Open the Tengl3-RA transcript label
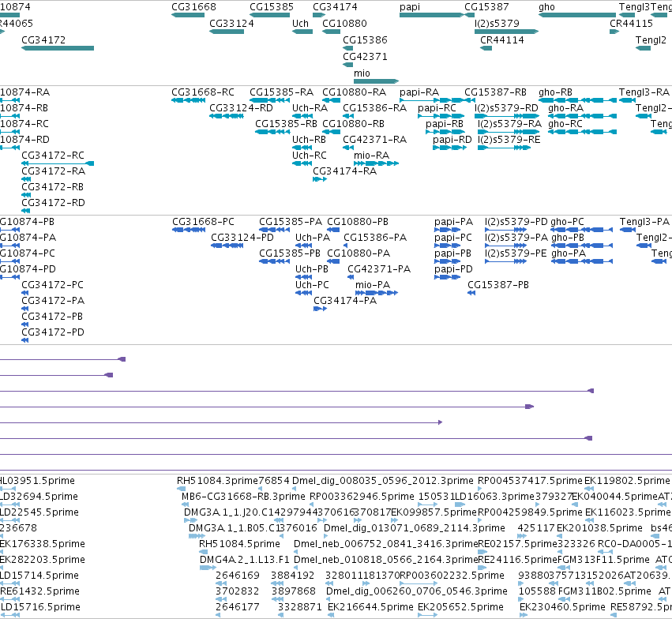 (644, 92)
